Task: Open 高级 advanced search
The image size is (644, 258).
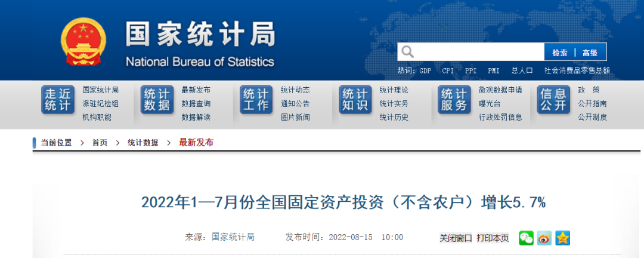Action: pos(590,53)
